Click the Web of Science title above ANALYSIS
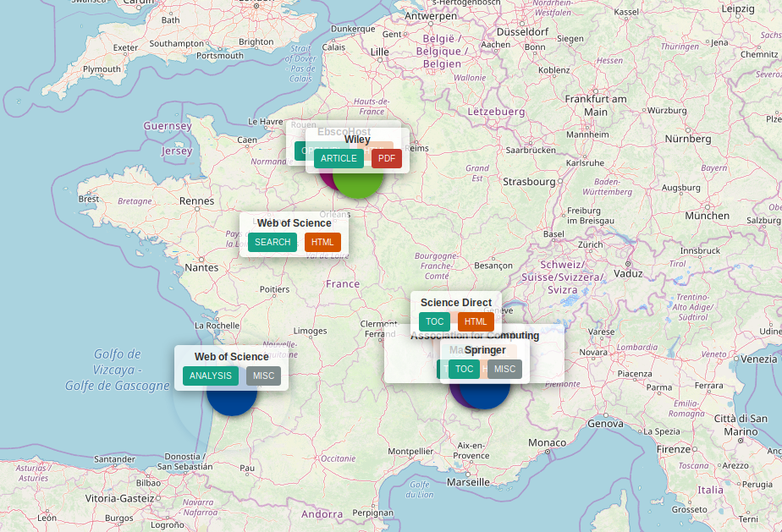 (231, 356)
